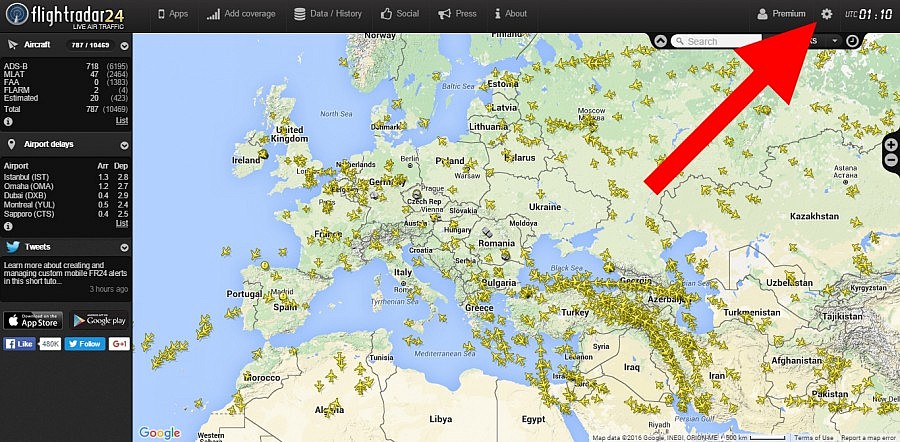Open the Social menu
Viewport: 900px width, 442px height.
coord(399,14)
